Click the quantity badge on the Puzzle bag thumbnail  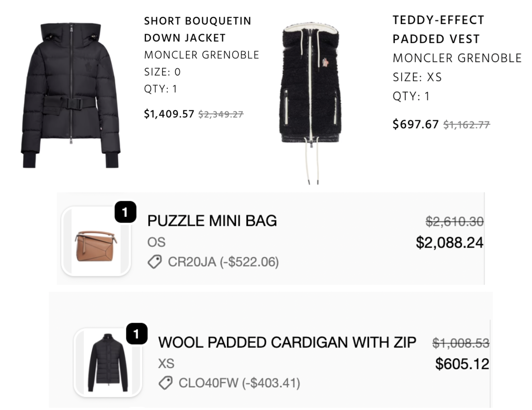[125, 212]
